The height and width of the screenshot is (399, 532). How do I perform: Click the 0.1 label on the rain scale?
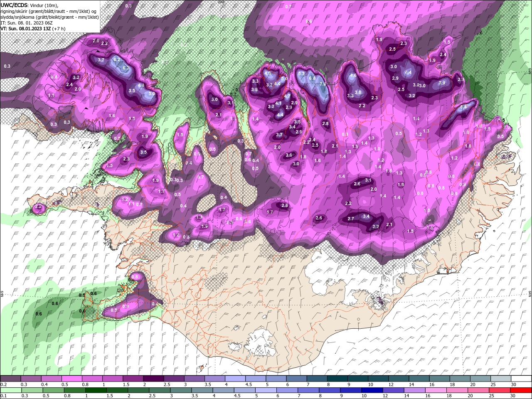3,396
